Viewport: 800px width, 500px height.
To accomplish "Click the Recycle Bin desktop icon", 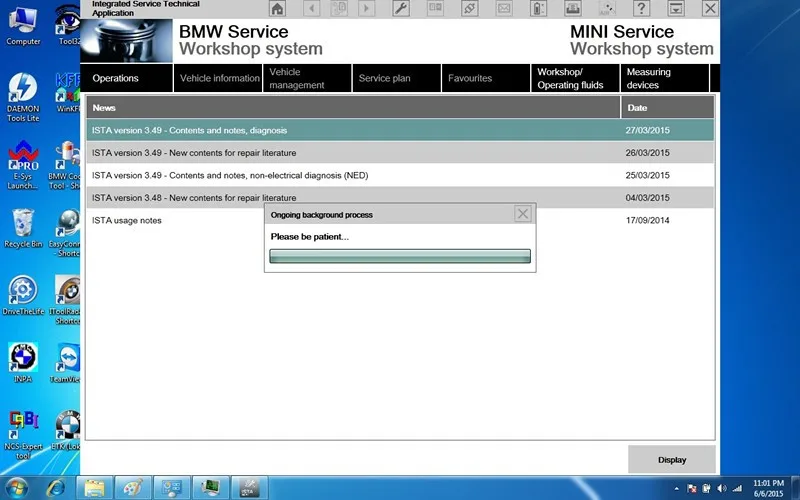I will point(23,228).
